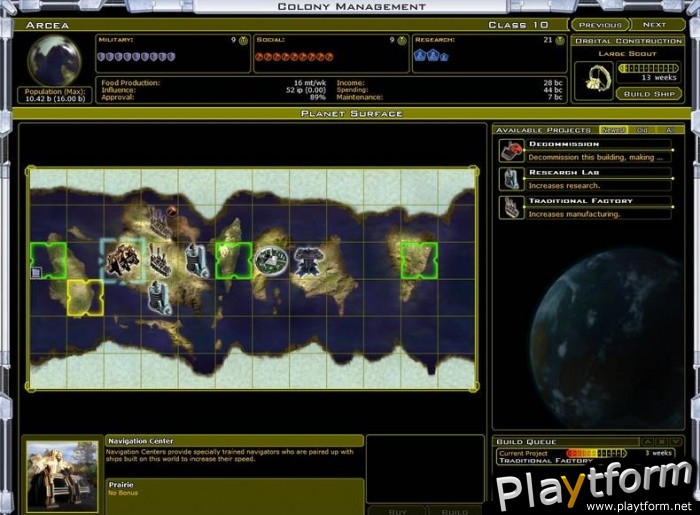Image resolution: width=700 pixels, height=515 pixels.
Task: Click the Large Scout construction progress bar
Action: (648, 68)
